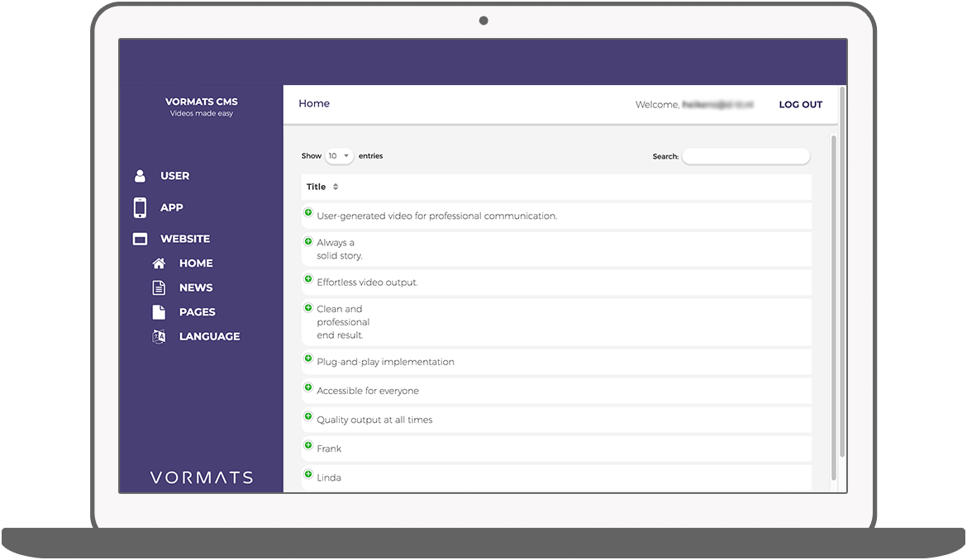Expand the 'Effortless video output' row

[308, 279]
